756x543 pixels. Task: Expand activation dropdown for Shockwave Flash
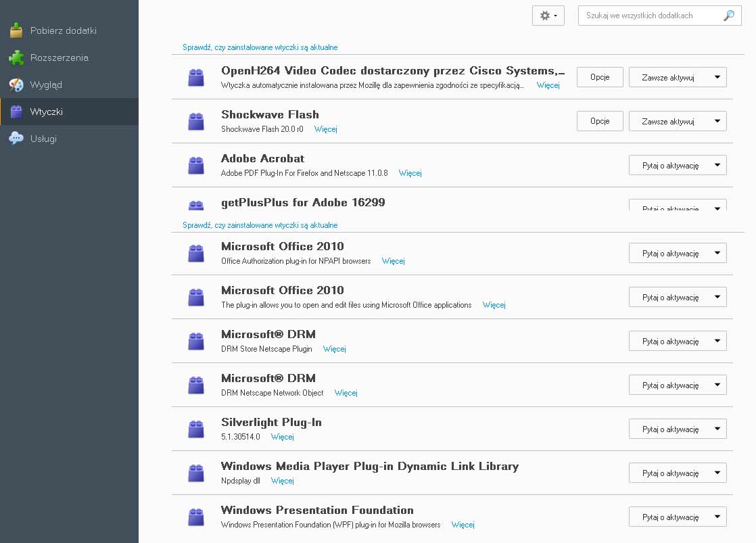click(678, 121)
